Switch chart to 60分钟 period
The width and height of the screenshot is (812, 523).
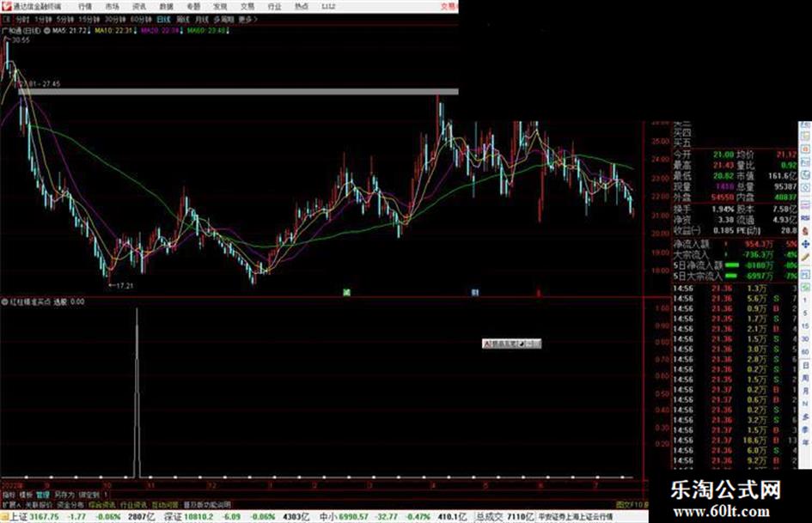pos(141,19)
